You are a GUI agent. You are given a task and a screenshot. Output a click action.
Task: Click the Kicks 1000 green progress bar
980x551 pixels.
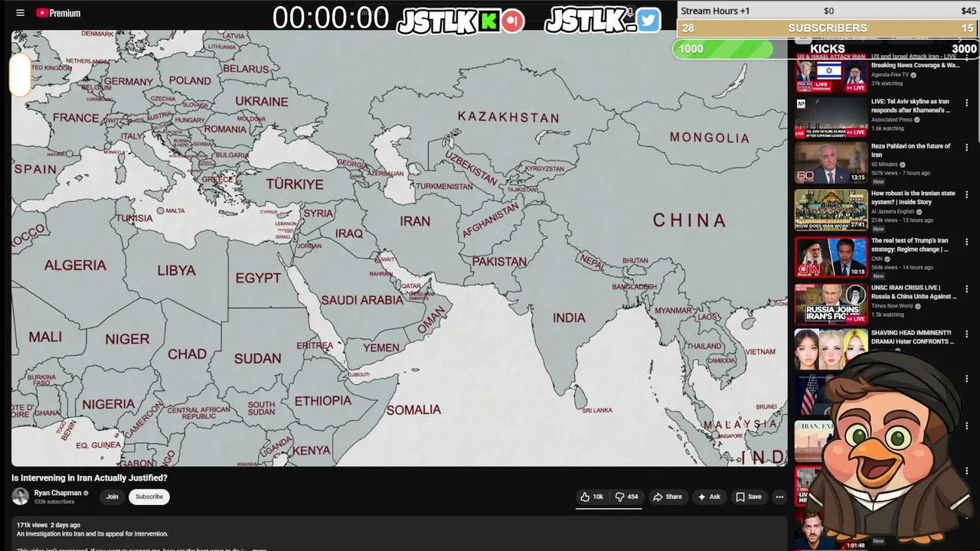point(724,49)
